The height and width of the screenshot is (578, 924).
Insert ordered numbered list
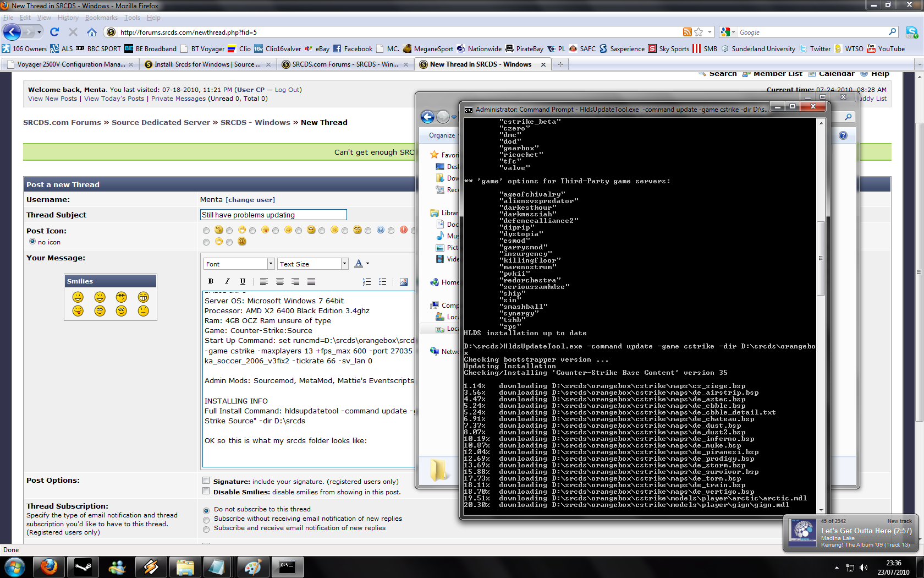click(367, 281)
